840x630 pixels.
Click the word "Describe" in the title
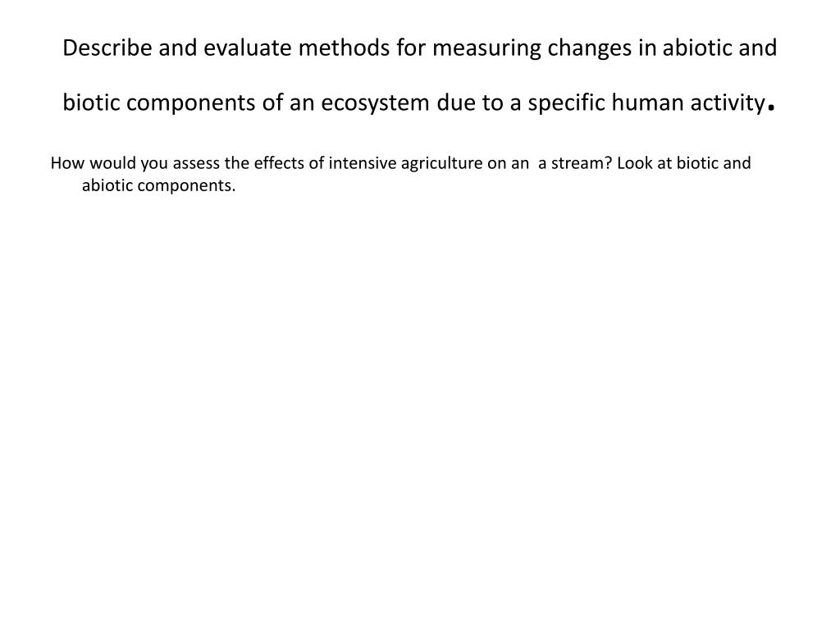click(107, 48)
